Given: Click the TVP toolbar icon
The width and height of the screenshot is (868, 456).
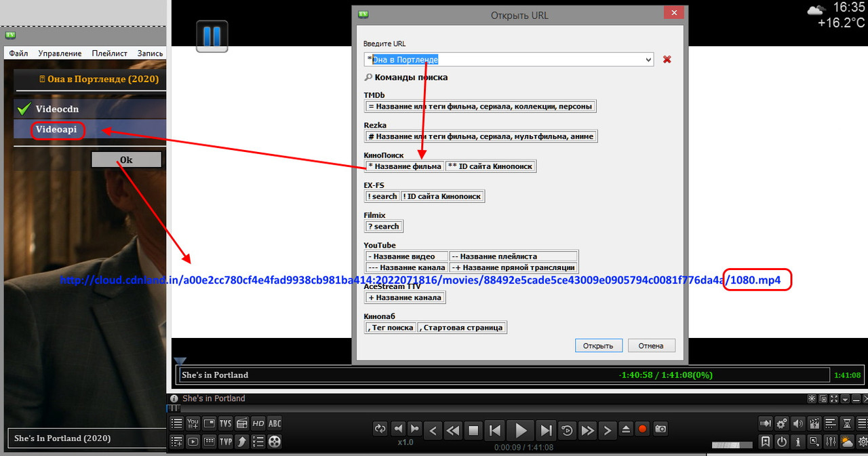Looking at the screenshot, I should (x=226, y=442).
